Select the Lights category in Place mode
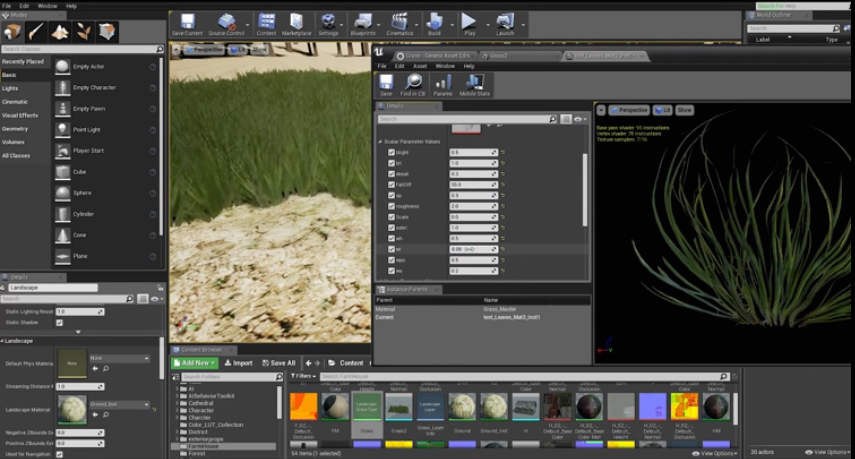This screenshot has width=855, height=459. pyautogui.click(x=10, y=88)
